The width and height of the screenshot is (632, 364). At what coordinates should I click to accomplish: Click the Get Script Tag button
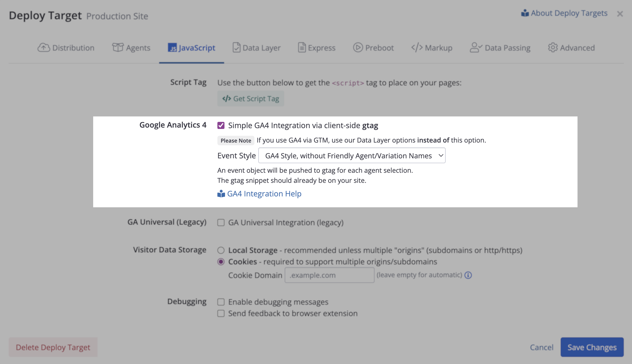point(251,98)
